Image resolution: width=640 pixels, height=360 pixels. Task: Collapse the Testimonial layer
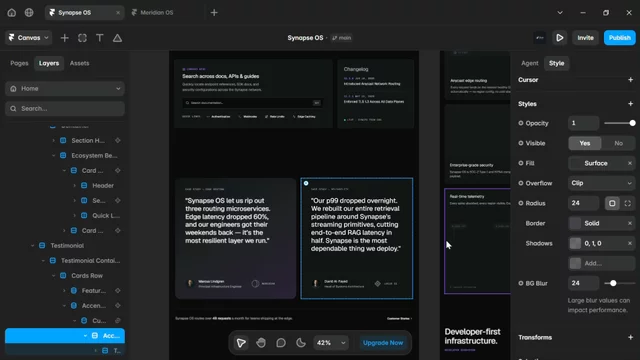pos(32,246)
